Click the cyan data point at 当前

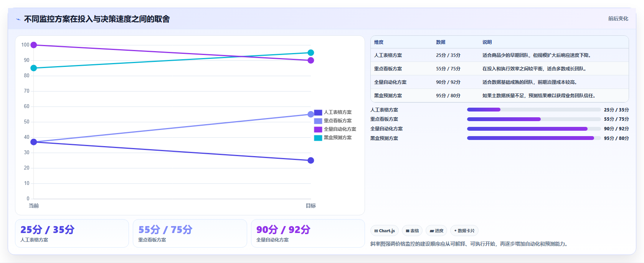(x=34, y=68)
